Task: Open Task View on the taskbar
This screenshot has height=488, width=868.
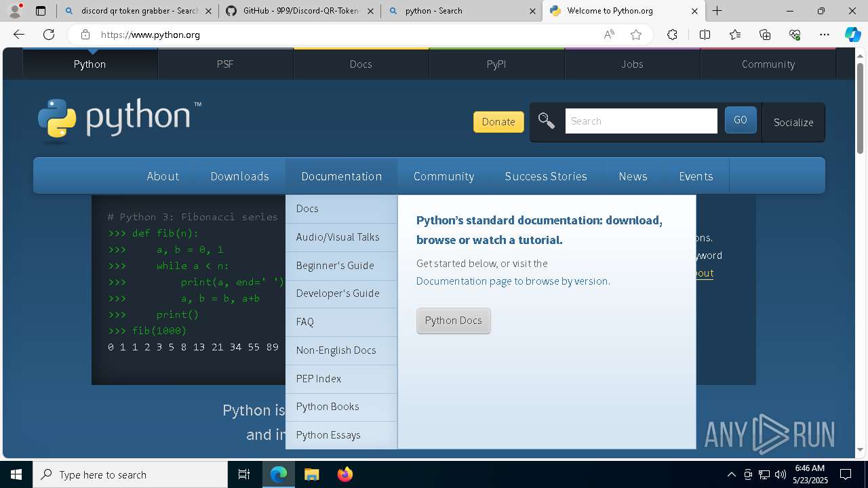Action: (244, 474)
